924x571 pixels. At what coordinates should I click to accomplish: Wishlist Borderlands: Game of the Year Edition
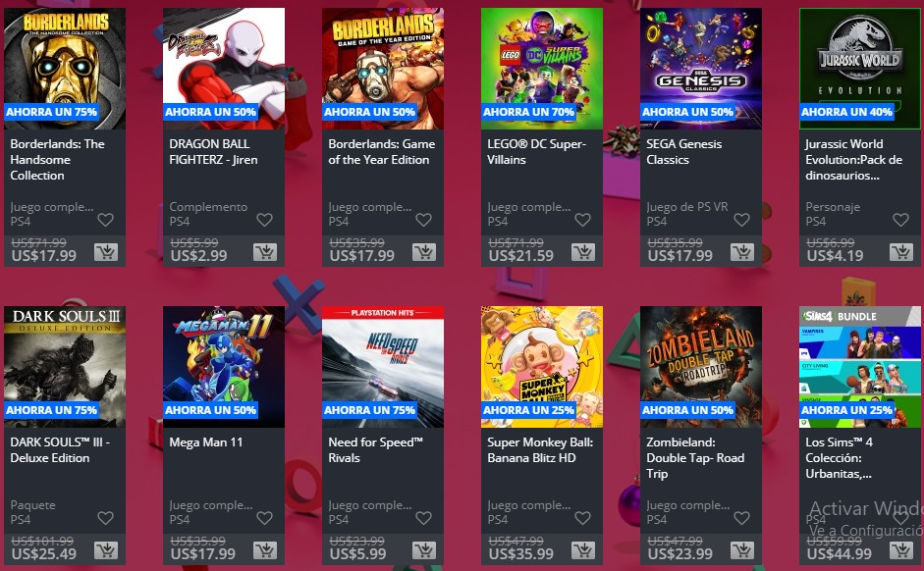(423, 220)
